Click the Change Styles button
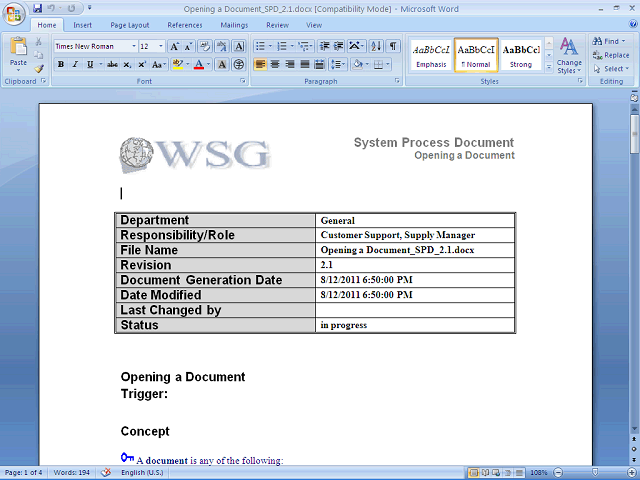Screen dimensions: 640x480 coord(569,56)
